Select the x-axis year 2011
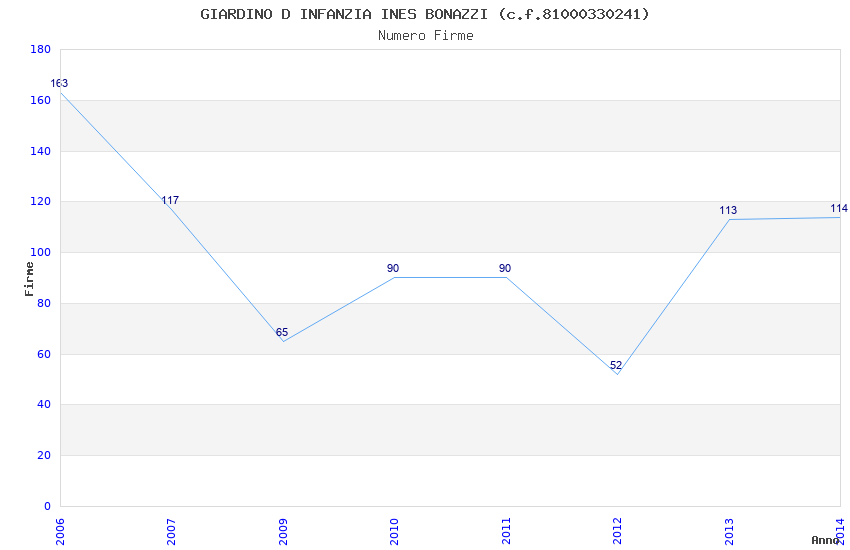 506,531
